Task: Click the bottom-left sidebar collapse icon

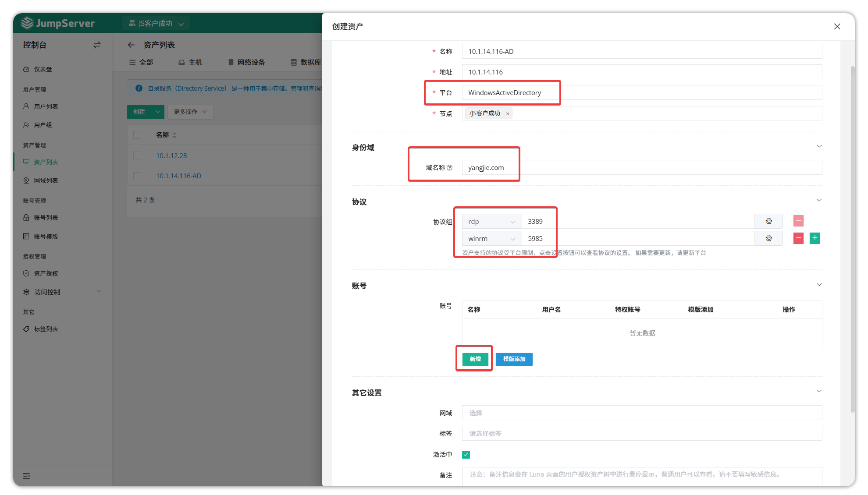Action: [x=27, y=476]
